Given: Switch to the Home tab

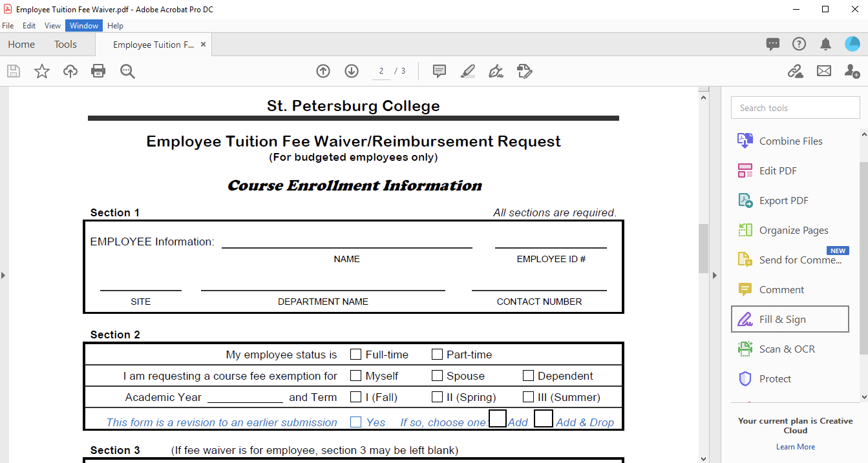Looking at the screenshot, I should coord(21,44).
